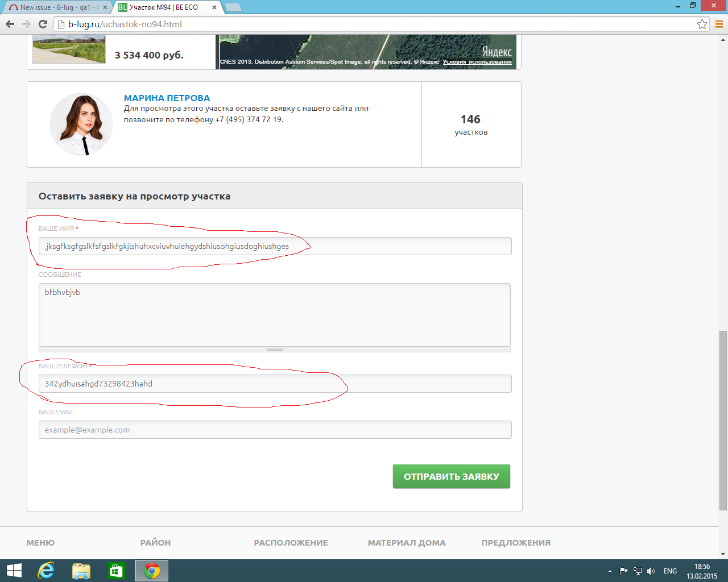This screenshot has width=728, height=582.
Task: Focus the Ваш телефон field
Action: tap(275, 384)
